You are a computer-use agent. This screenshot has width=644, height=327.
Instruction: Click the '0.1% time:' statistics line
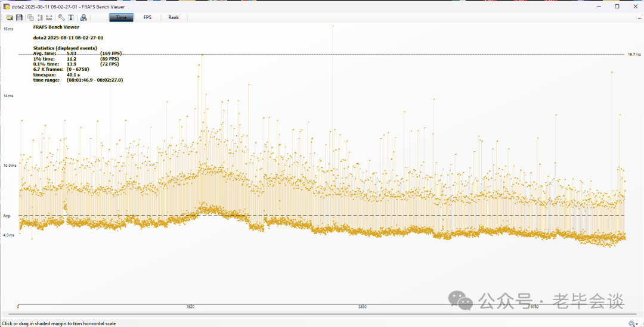click(x=76, y=64)
